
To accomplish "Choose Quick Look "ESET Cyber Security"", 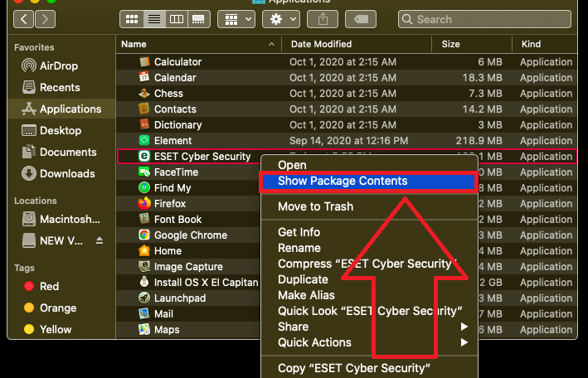I will (x=369, y=311).
